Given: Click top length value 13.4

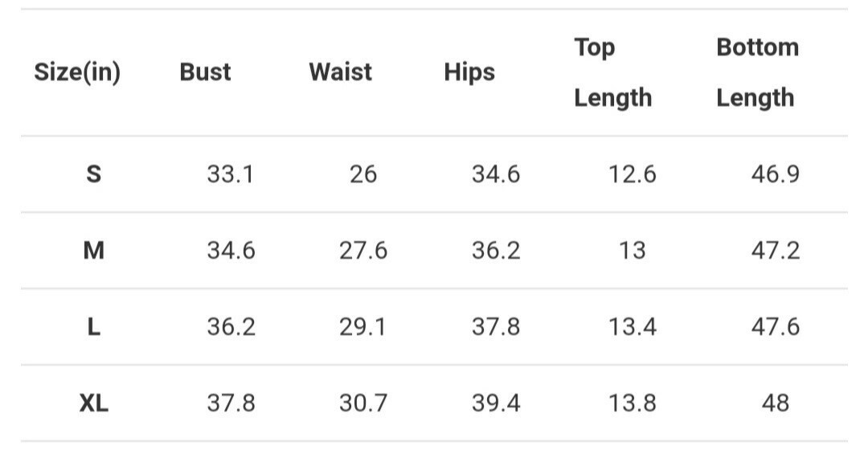Looking at the screenshot, I should [x=633, y=327].
